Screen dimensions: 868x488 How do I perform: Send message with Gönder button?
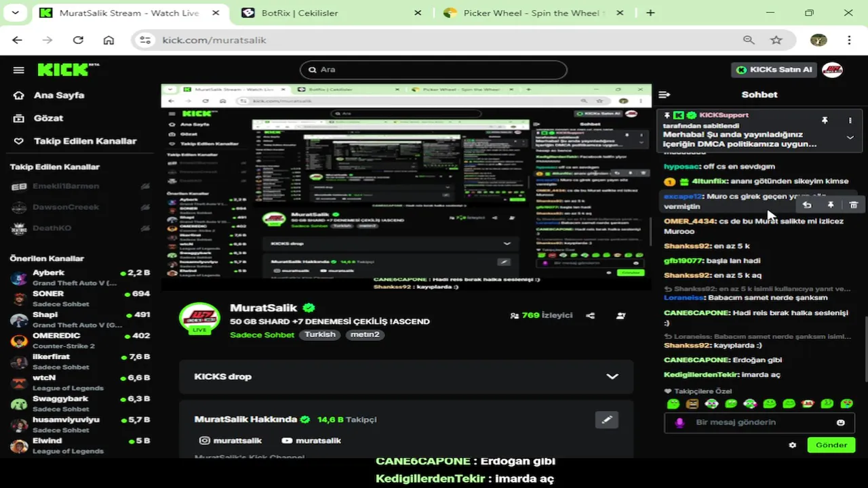(831, 445)
